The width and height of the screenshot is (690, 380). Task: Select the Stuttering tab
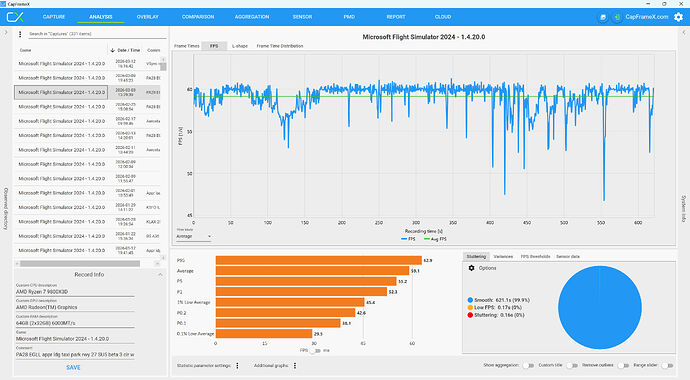(x=476, y=256)
